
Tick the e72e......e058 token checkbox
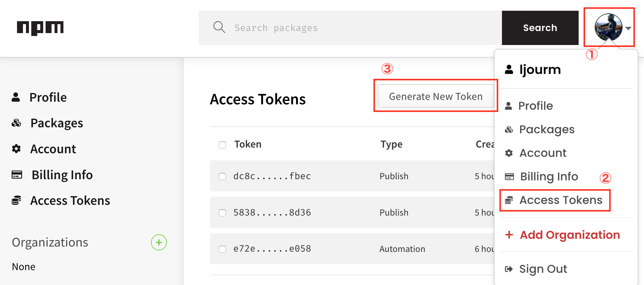pos(222,249)
